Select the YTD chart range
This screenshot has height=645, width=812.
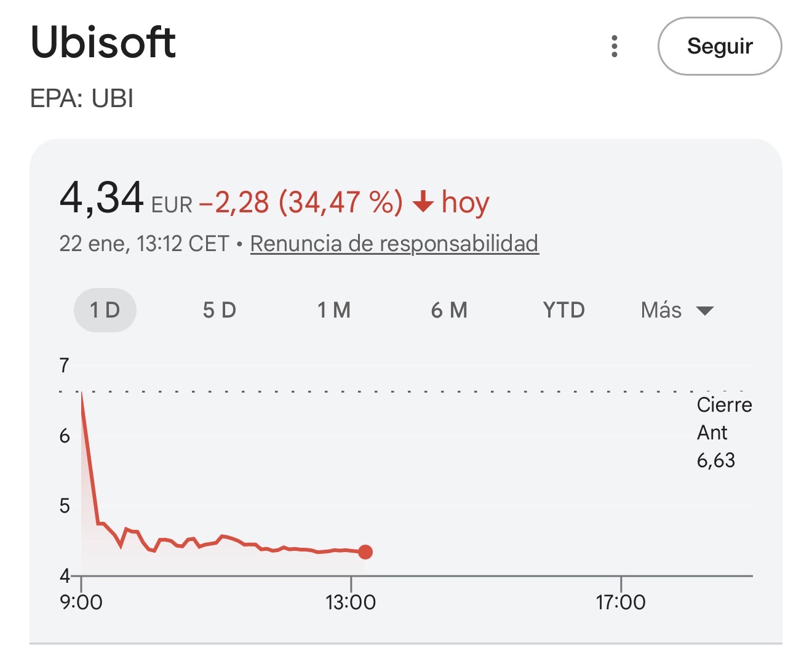[x=563, y=310]
